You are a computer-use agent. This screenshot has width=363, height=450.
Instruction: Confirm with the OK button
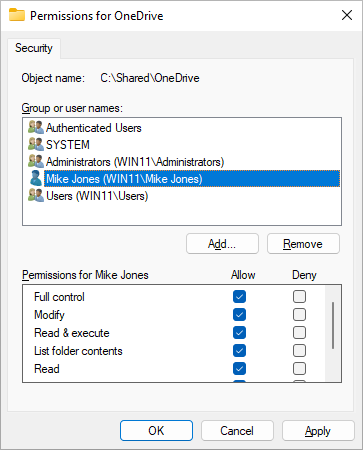click(156, 431)
